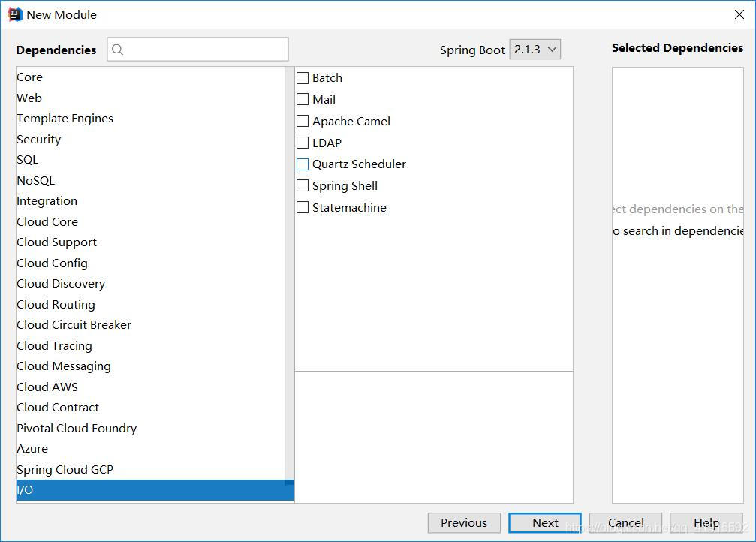
Task: Pick the NoSQL category
Action: click(x=150, y=180)
